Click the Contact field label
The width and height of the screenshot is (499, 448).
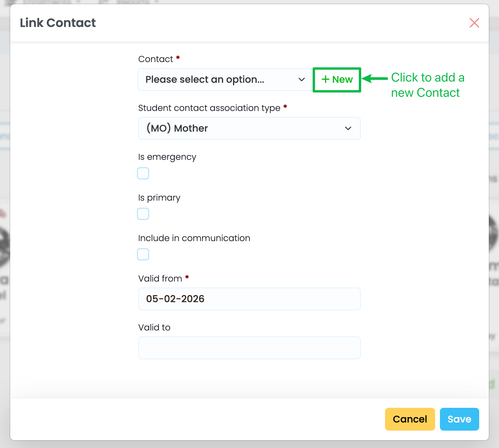[156, 59]
